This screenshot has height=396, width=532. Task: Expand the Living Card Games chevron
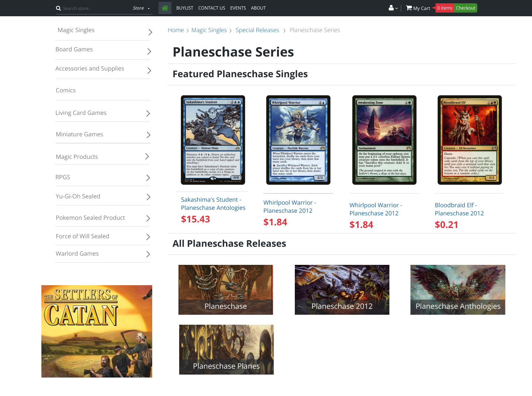click(x=148, y=113)
